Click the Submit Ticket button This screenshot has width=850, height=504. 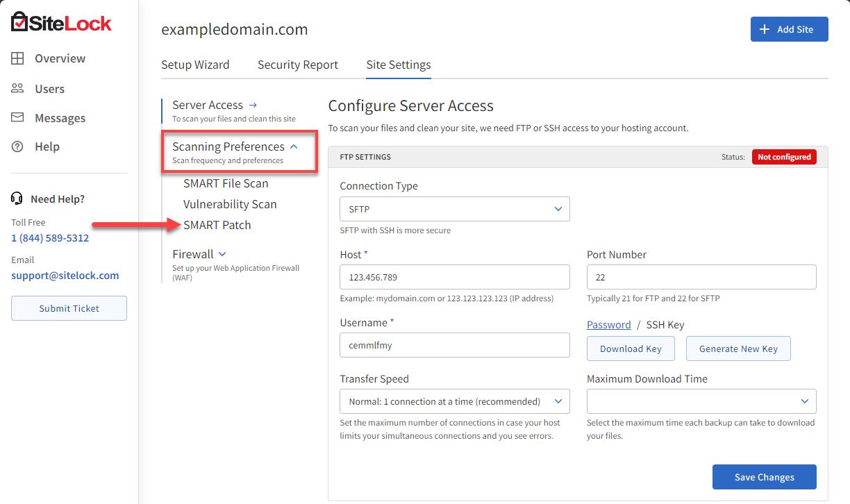pos(69,308)
